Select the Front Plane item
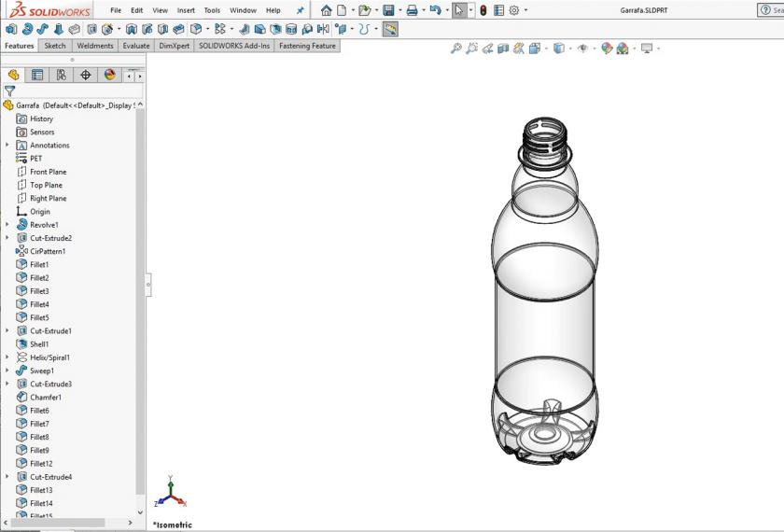 click(x=48, y=172)
